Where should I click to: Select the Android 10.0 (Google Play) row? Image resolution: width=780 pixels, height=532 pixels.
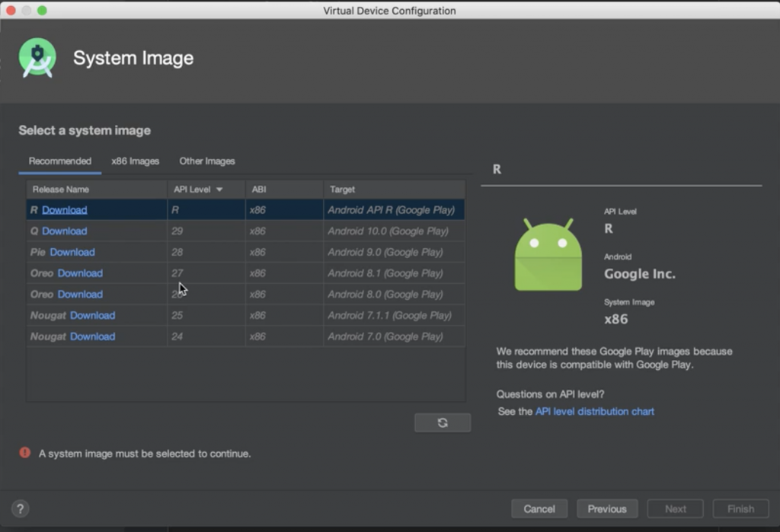(x=246, y=231)
